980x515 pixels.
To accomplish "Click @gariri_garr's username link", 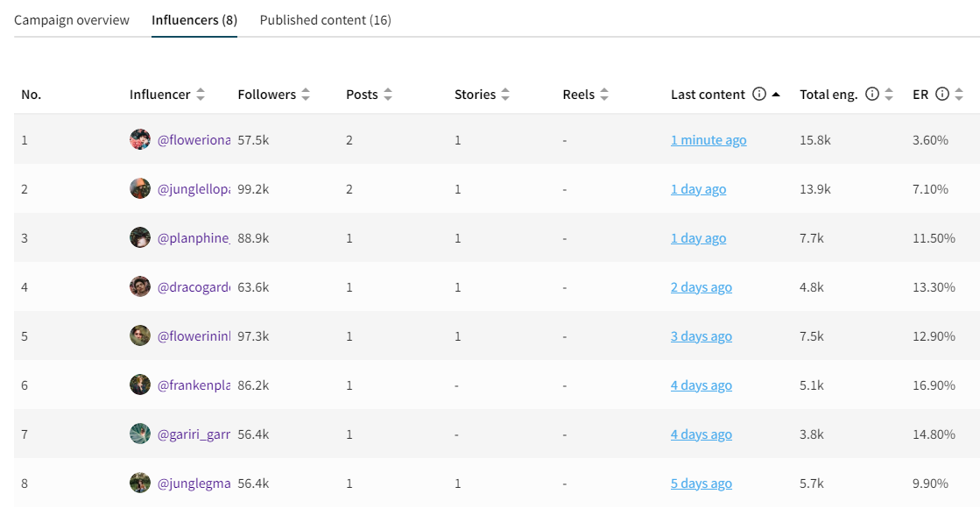I will pos(196,434).
